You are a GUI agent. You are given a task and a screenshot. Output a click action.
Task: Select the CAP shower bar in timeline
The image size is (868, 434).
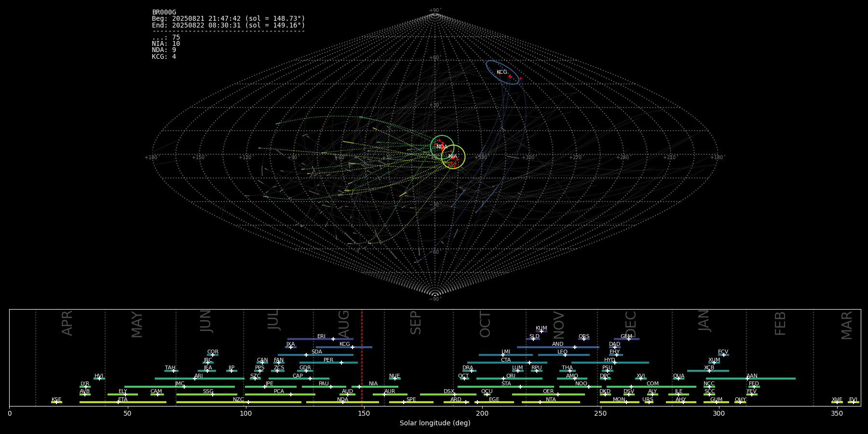coord(299,379)
